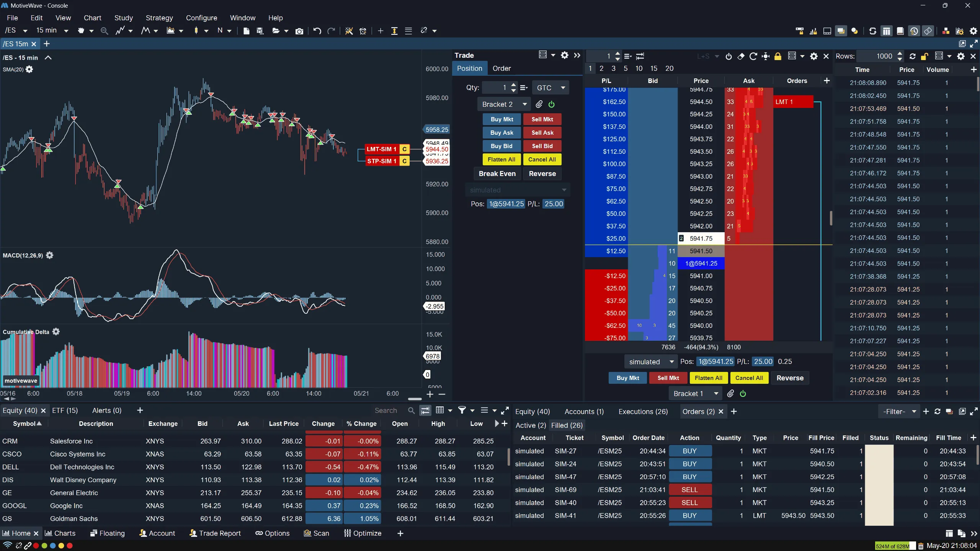Click the DOM eraser clear icon
Image resolution: width=980 pixels, height=551 pixels.
tap(741, 56)
